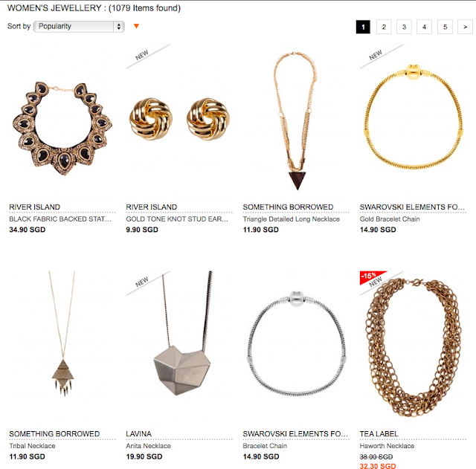
Task: Click the Triangle Detailed Long Necklace link
Action: [292, 219]
